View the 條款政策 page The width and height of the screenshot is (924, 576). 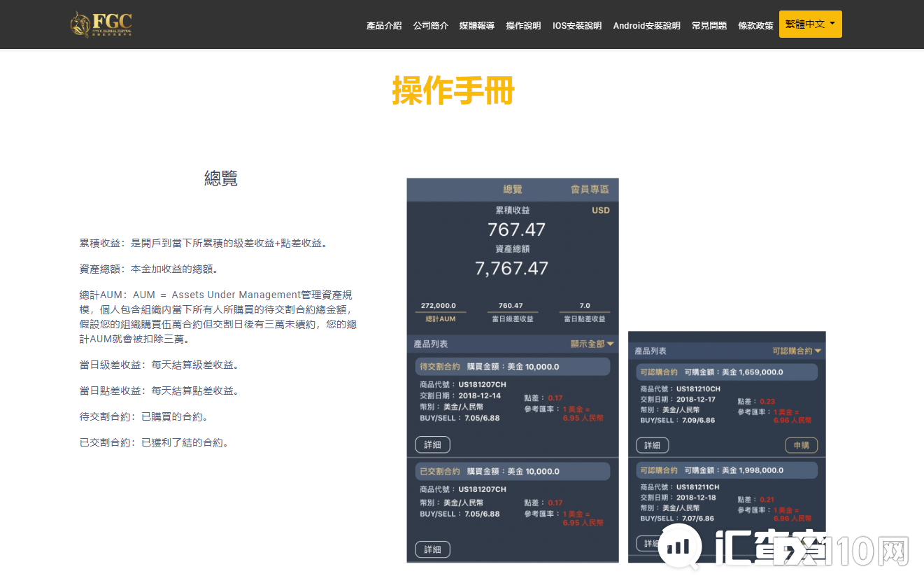pyautogui.click(x=755, y=24)
